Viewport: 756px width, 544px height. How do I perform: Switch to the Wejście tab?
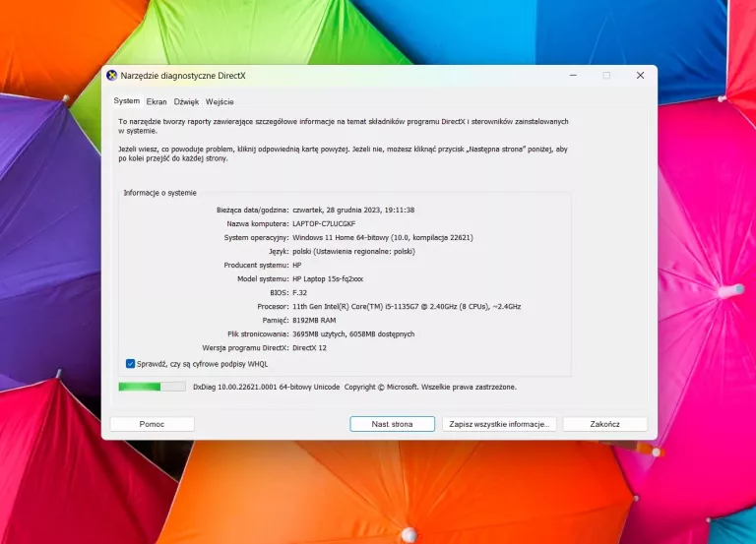click(220, 101)
